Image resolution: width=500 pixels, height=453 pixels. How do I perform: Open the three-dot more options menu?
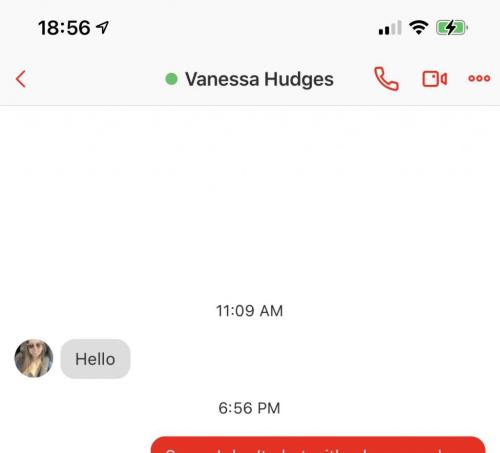(x=479, y=78)
